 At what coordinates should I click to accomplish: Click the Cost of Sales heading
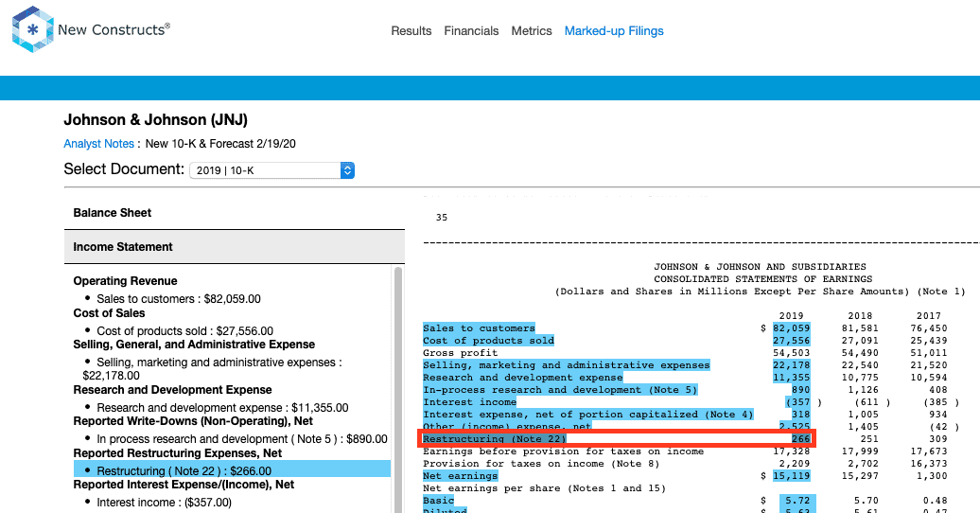(109, 312)
